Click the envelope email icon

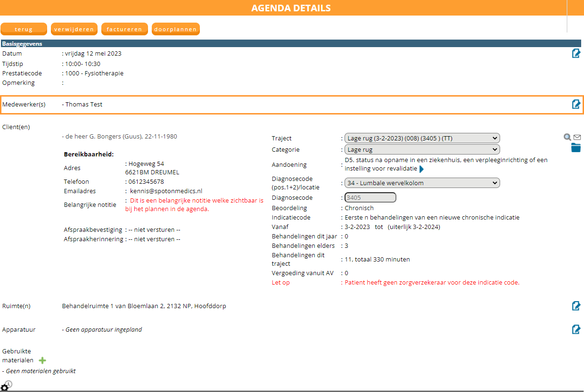(x=577, y=137)
